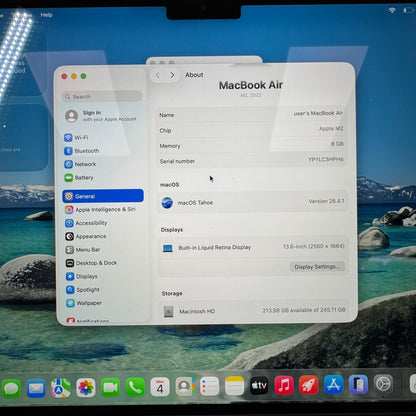
Task: Click the macOS Tahoe version row
Action: point(252,202)
